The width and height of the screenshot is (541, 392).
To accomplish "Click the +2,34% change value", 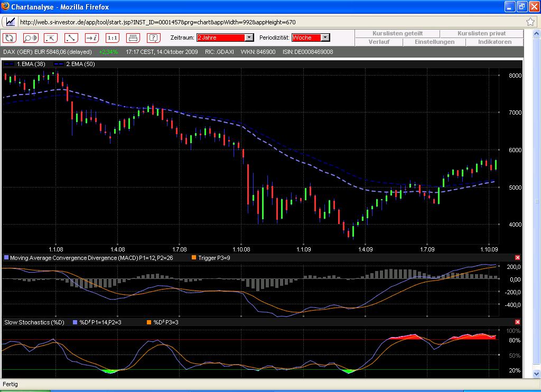I will pyautogui.click(x=108, y=52).
